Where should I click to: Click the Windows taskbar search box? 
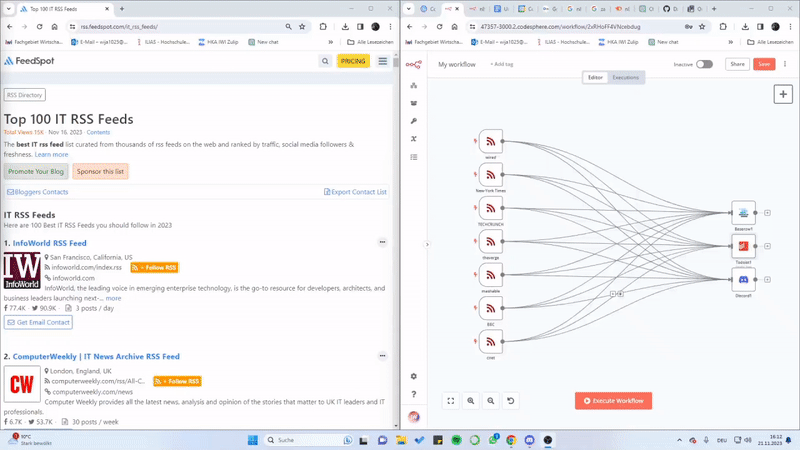[309, 440]
